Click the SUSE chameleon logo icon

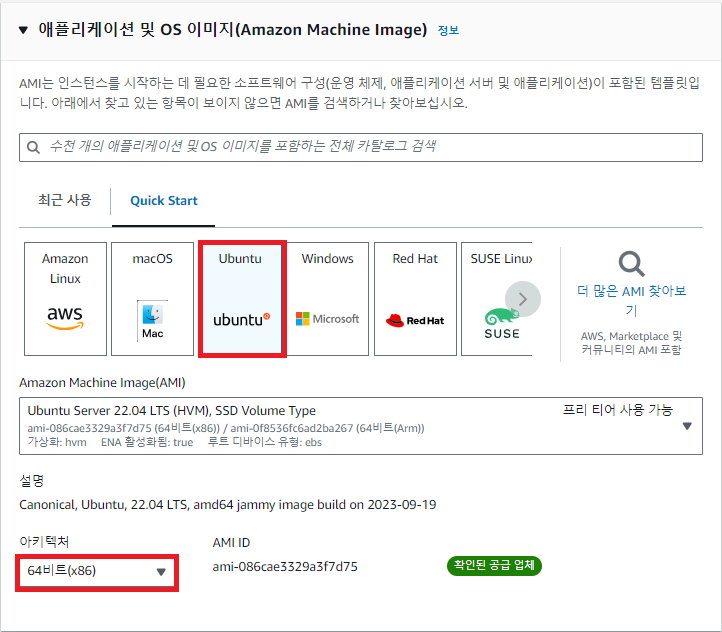501,323
